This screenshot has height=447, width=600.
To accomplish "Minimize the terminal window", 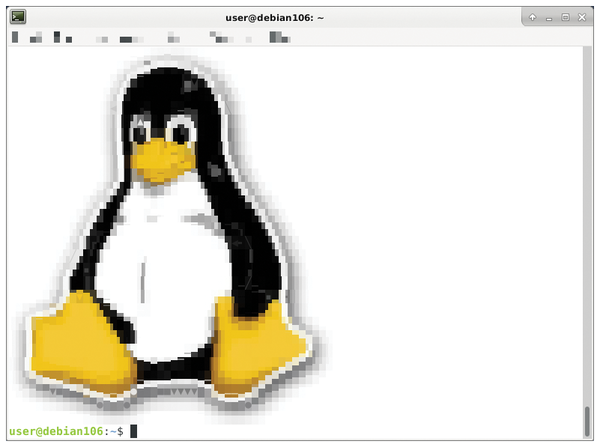I will click(549, 18).
